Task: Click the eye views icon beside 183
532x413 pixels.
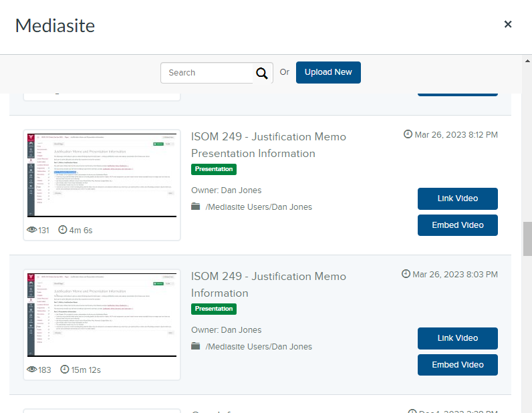Action: [31, 369]
